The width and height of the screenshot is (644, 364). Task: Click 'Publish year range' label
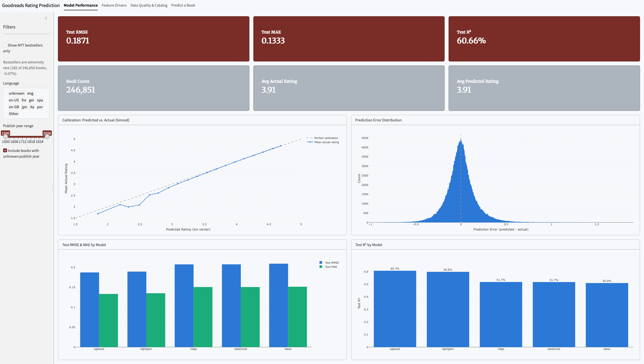click(18, 126)
